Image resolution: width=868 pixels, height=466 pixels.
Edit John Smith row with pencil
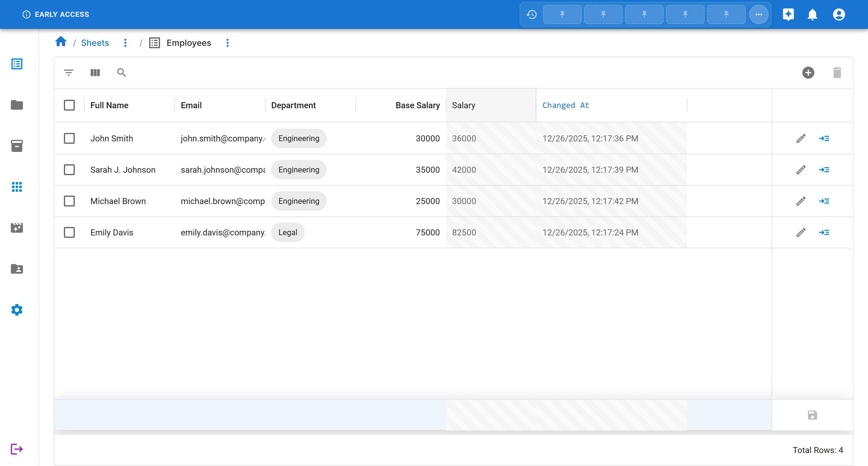point(801,138)
